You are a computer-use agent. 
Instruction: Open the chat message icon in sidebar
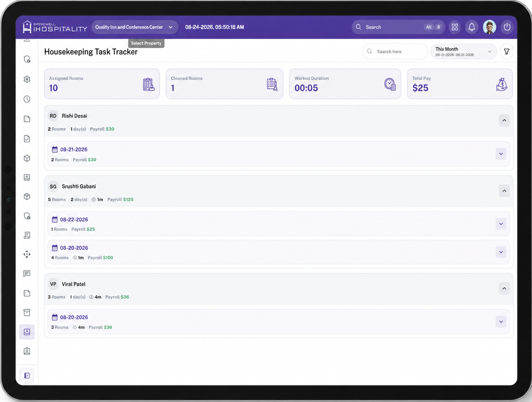(27, 274)
